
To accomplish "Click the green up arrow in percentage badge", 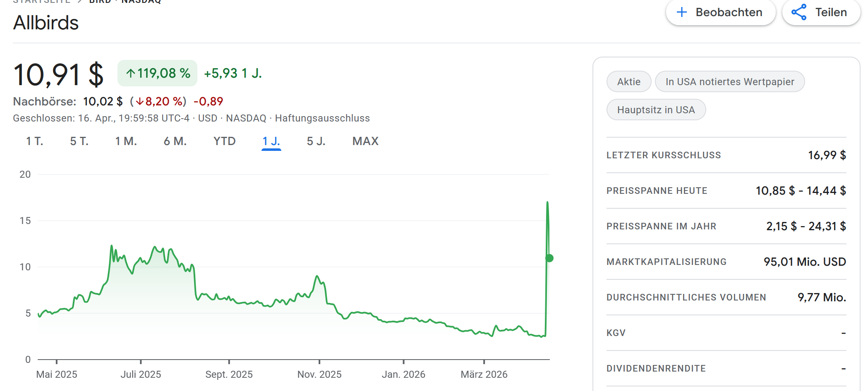I will click(131, 74).
